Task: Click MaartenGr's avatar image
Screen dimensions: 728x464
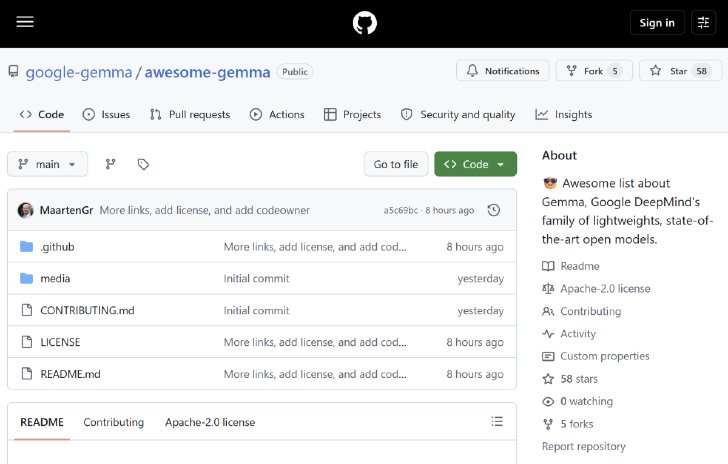Action: click(26, 210)
